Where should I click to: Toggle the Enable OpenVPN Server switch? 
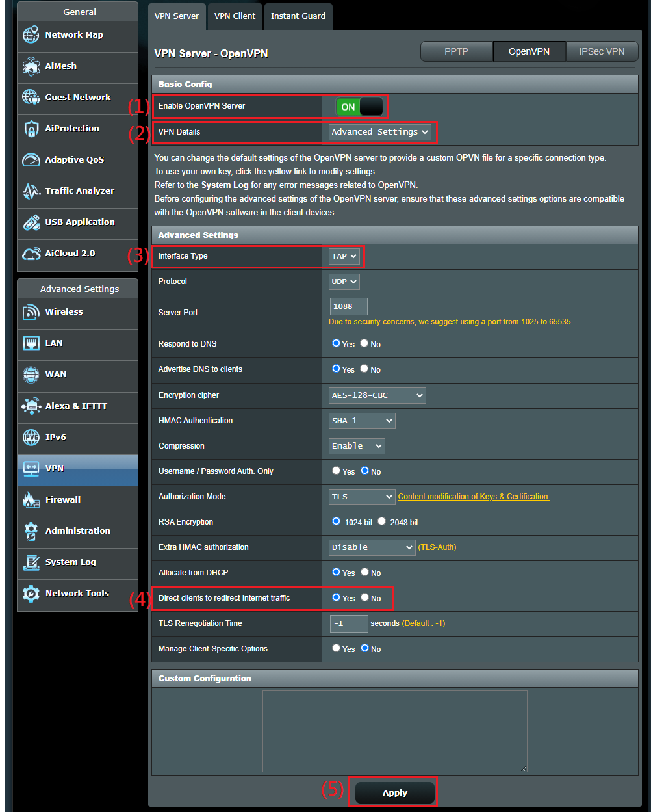[359, 107]
